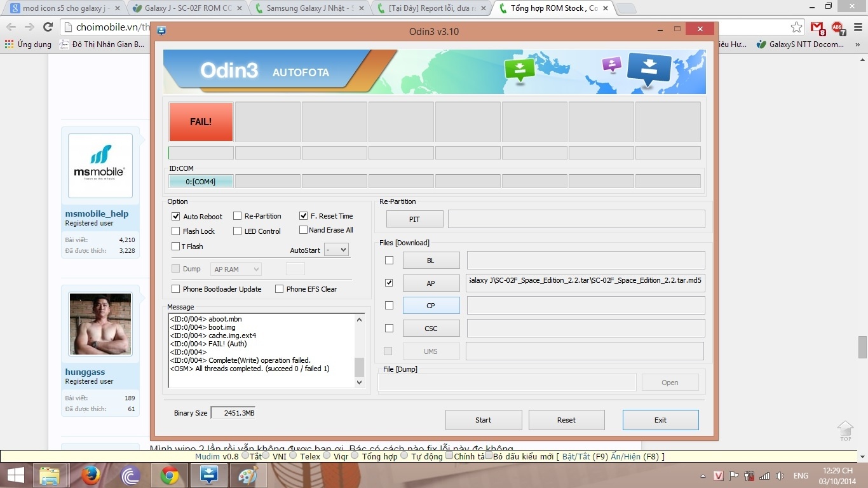The width and height of the screenshot is (868, 488).
Task: Enable the Re-Partition checkbox
Action: [237, 216]
